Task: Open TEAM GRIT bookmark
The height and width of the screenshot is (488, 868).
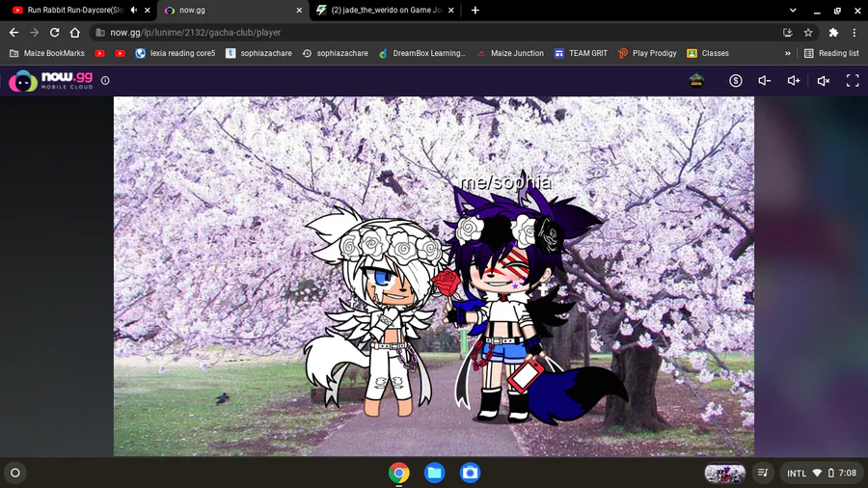Action: coord(581,53)
